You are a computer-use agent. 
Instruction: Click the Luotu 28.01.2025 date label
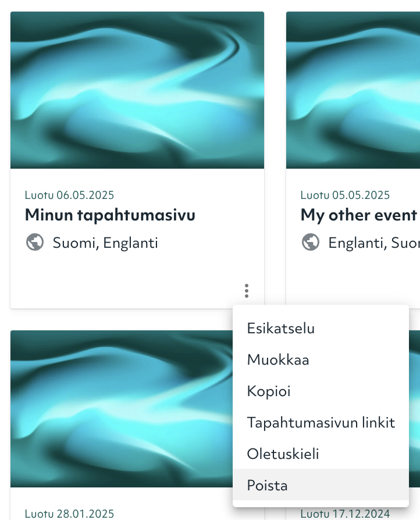point(69,514)
